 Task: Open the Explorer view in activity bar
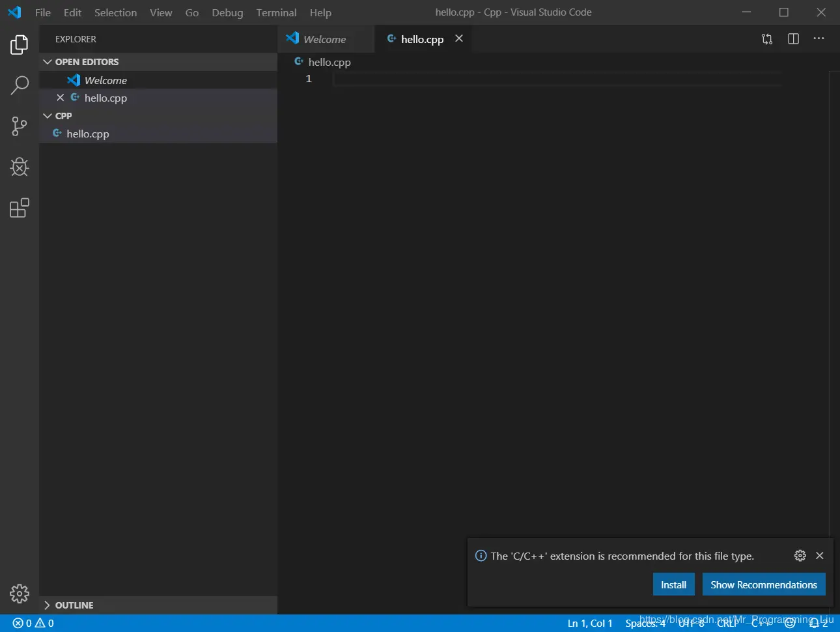20,45
